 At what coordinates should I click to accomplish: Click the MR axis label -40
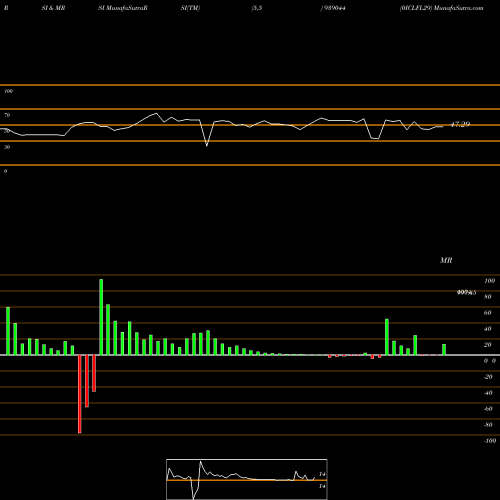(488, 393)
